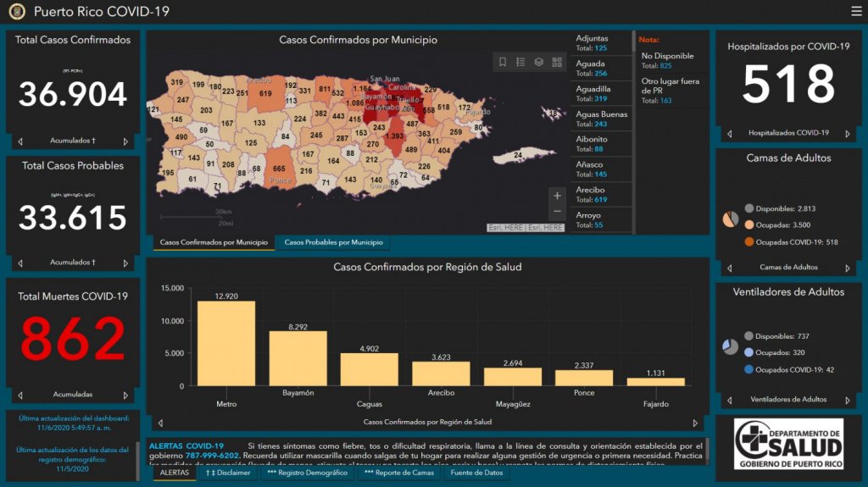The width and height of the screenshot is (868, 487).
Task: Go to next panel in Total Casos Confirmados
Action: pos(125,141)
